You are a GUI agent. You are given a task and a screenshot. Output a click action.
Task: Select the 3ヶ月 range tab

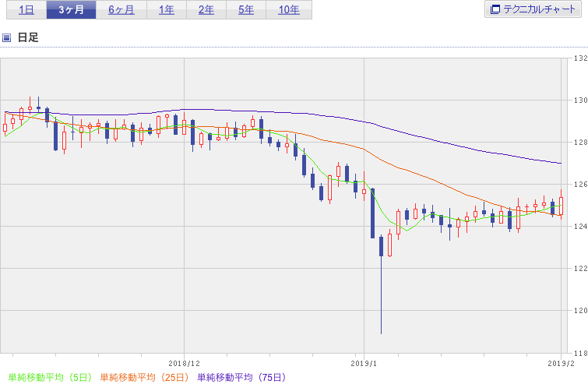coord(71,10)
